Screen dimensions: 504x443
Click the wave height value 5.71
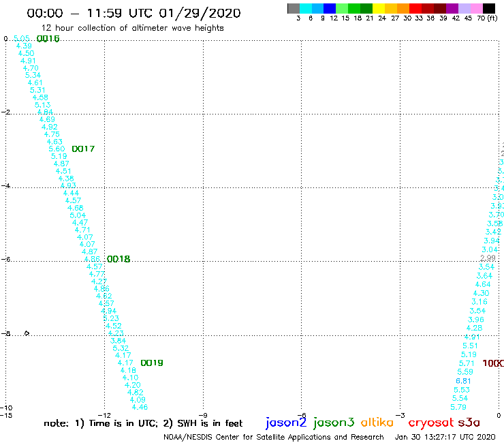click(x=467, y=363)
